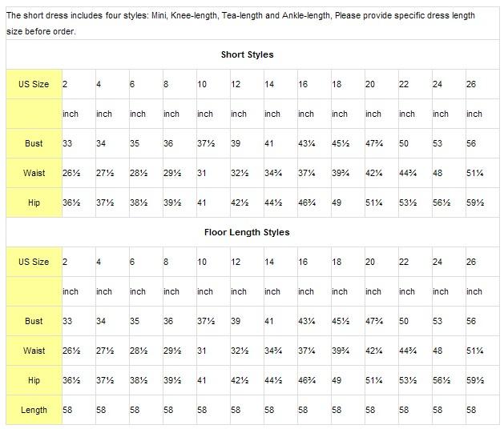
Task: Click the 26½ waist value in Floor Length table
Action: click(71, 351)
